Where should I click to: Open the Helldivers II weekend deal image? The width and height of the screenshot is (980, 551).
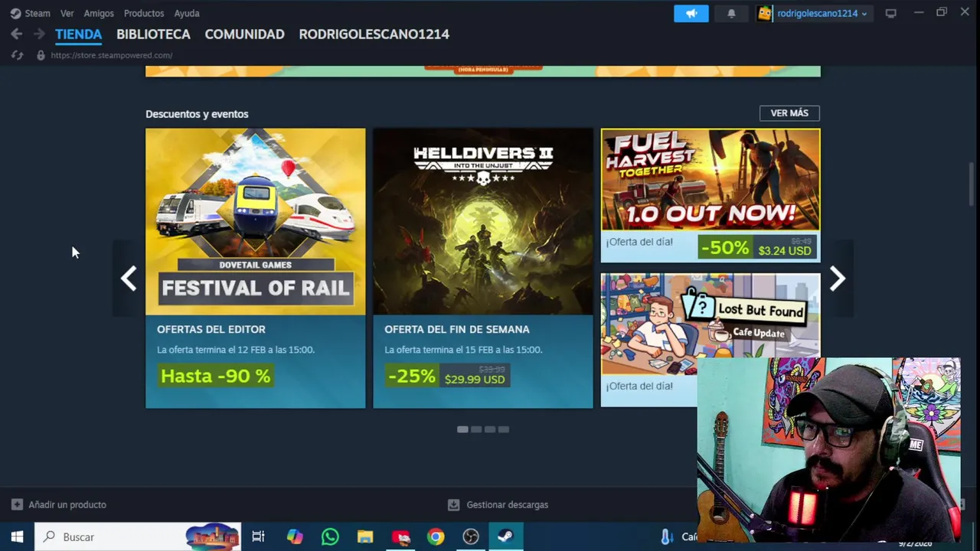(x=483, y=221)
